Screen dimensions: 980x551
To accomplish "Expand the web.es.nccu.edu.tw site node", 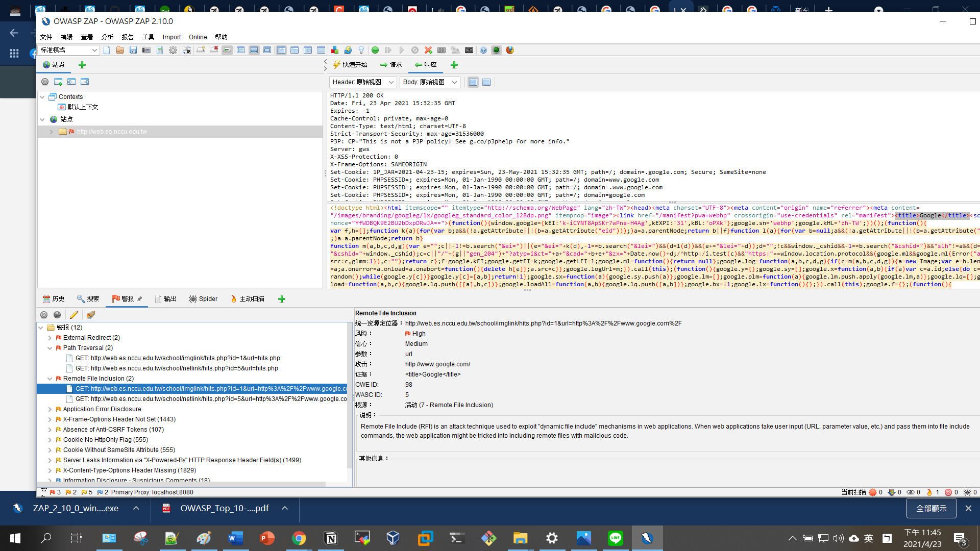I will [52, 132].
